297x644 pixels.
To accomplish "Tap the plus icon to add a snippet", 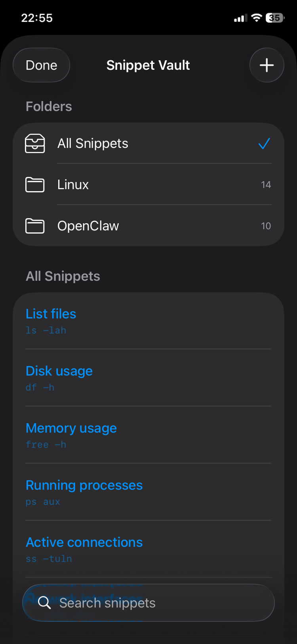I will pyautogui.click(x=267, y=65).
